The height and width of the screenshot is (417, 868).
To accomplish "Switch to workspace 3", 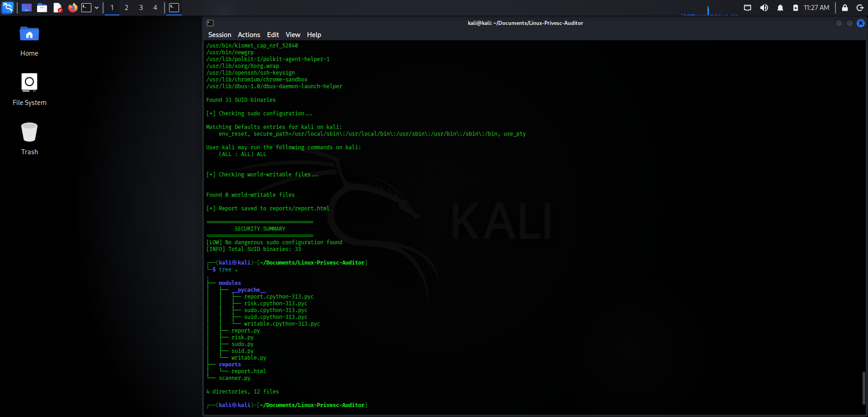I will coord(141,8).
